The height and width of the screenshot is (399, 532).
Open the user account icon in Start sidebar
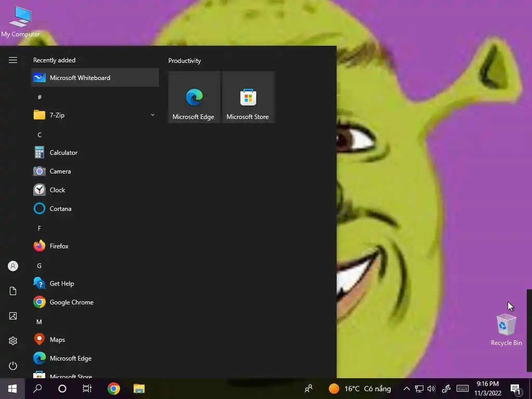click(x=13, y=266)
